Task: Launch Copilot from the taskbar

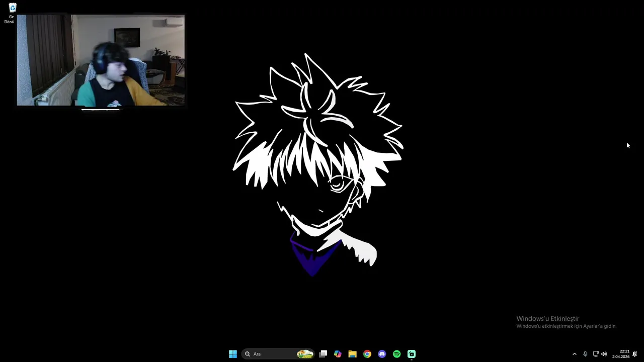Action: [x=338, y=354]
